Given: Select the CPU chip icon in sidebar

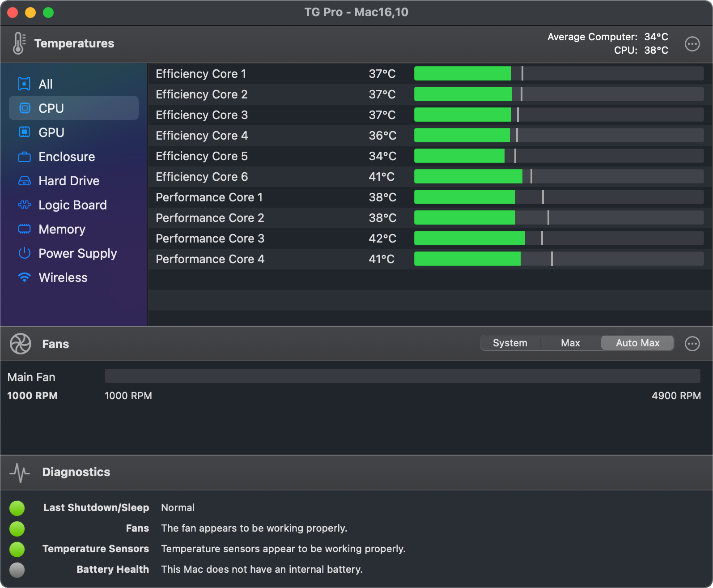Looking at the screenshot, I should (25, 108).
